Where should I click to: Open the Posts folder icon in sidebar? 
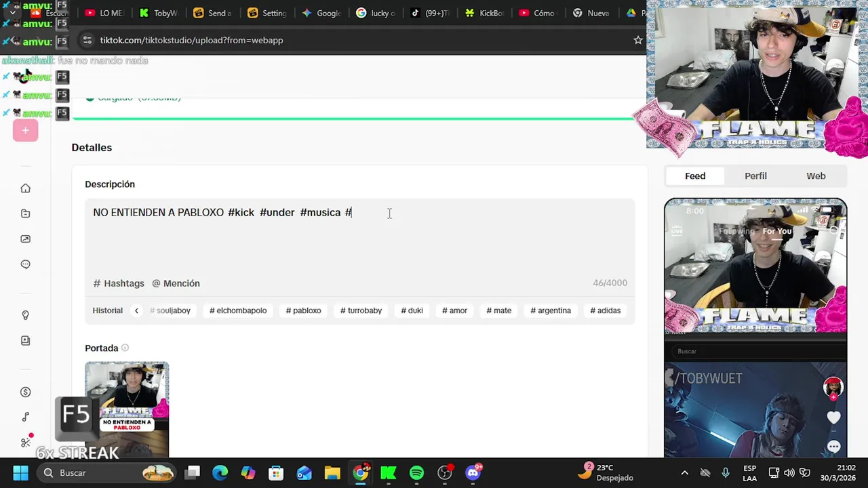click(25, 213)
